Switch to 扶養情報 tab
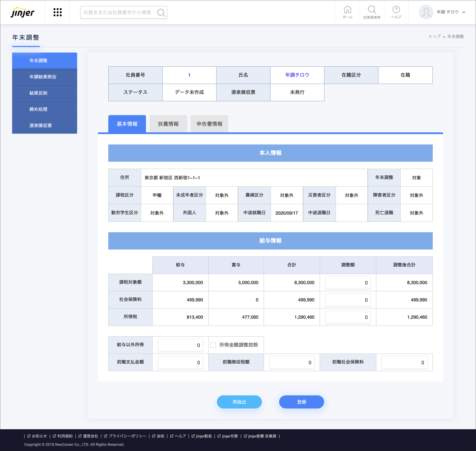 [168, 124]
